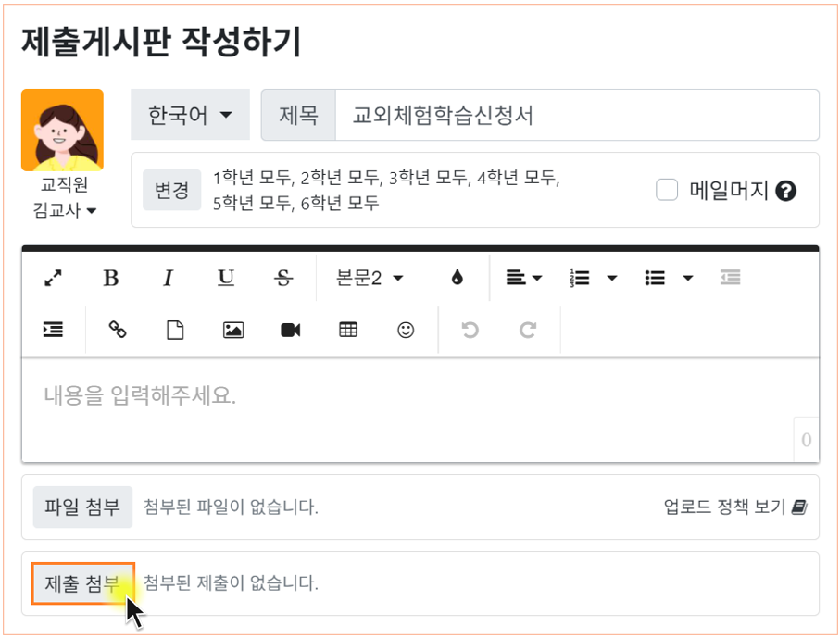Screen dimensions: 840x638
Task: Open the emoji picker
Action: (406, 330)
